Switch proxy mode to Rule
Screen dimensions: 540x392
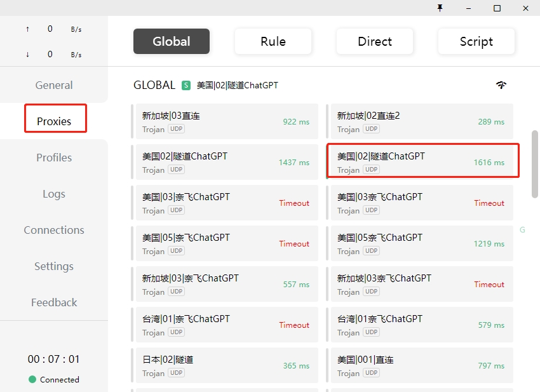click(273, 41)
